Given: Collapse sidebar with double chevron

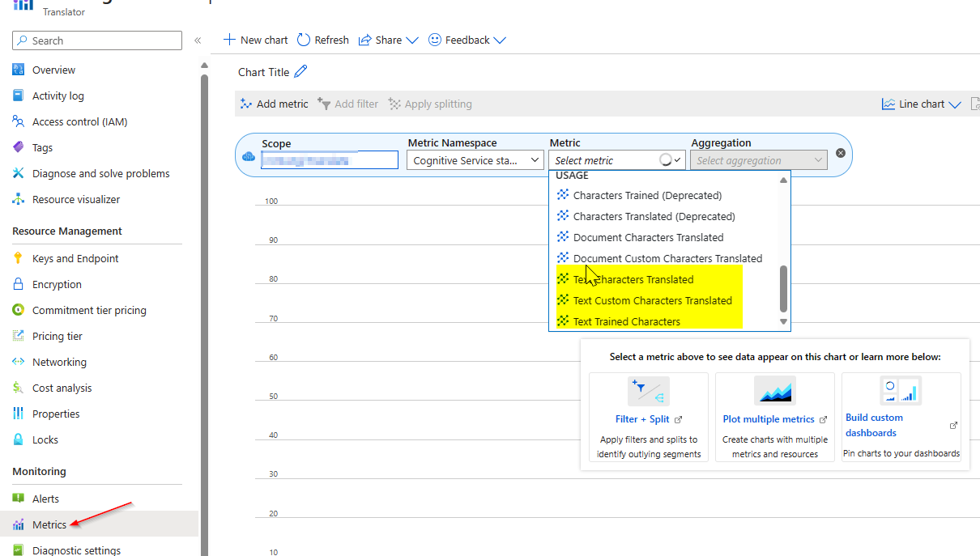Looking at the screenshot, I should pyautogui.click(x=198, y=40).
